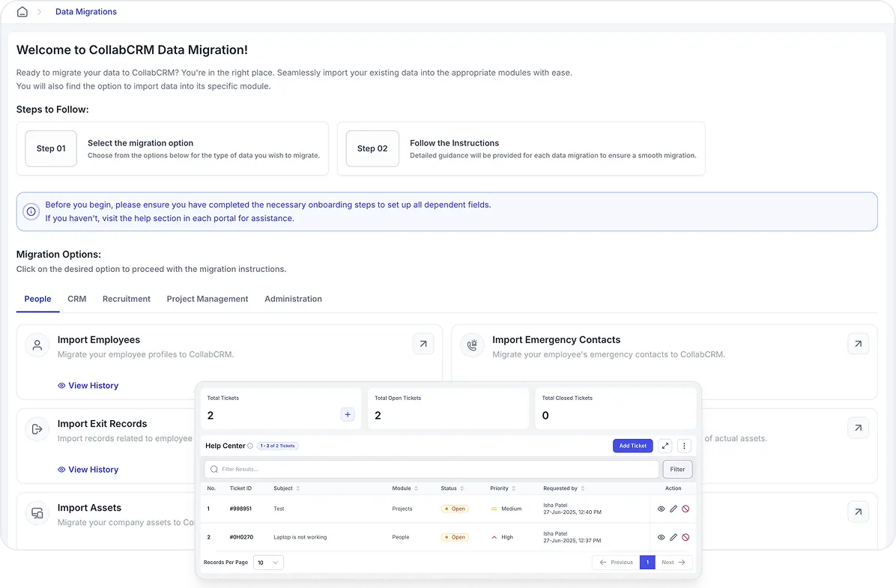Click the plus icon on Total Tickets card
The height and width of the screenshot is (588, 896).
tap(347, 413)
